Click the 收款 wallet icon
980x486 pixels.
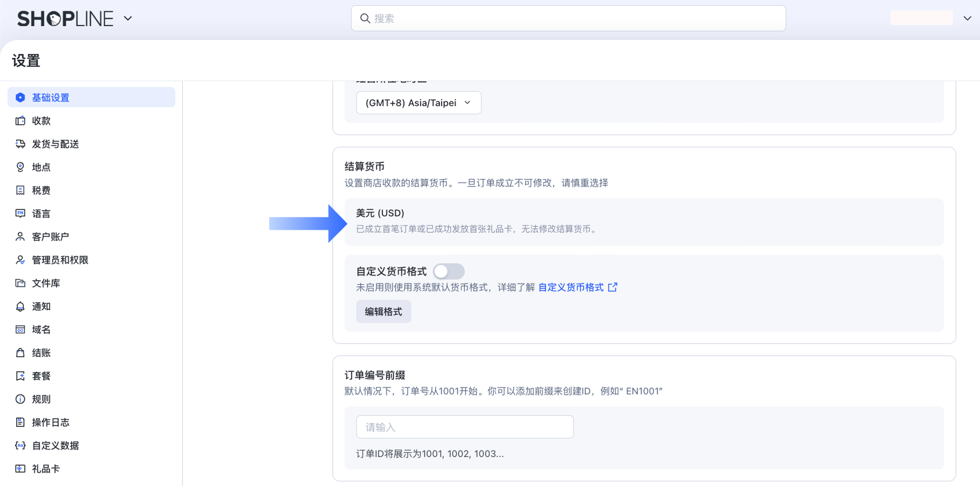20,121
